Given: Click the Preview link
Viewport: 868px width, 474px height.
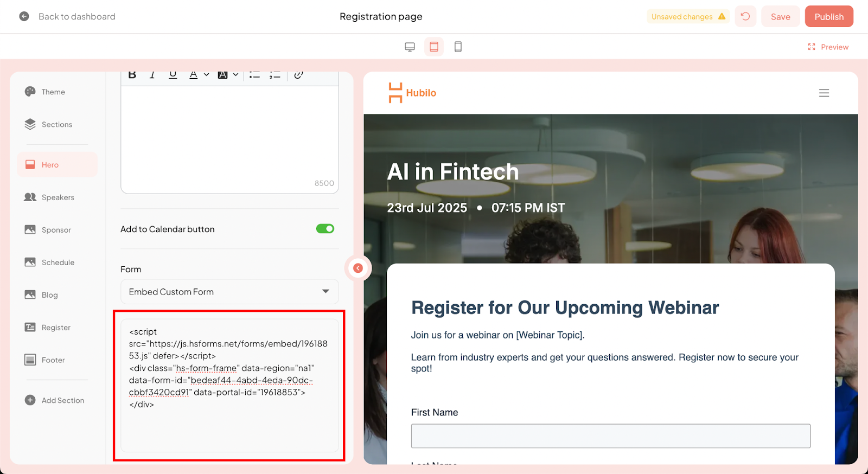Looking at the screenshot, I should coord(834,47).
